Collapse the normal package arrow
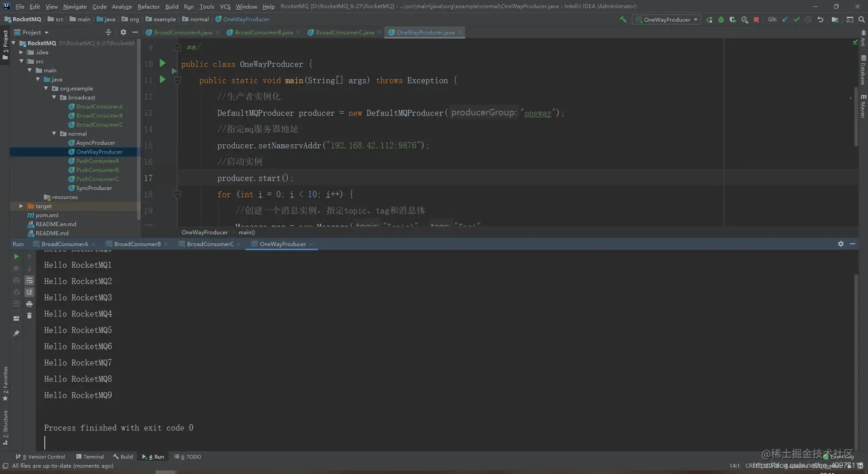Screen dimensions: 868x474 click(x=55, y=134)
